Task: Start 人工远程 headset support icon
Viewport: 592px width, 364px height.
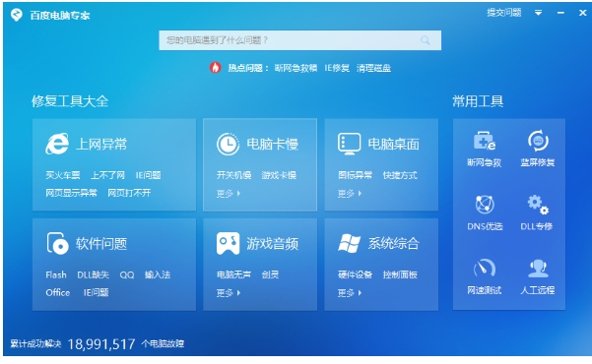Action: pyautogui.click(x=538, y=268)
